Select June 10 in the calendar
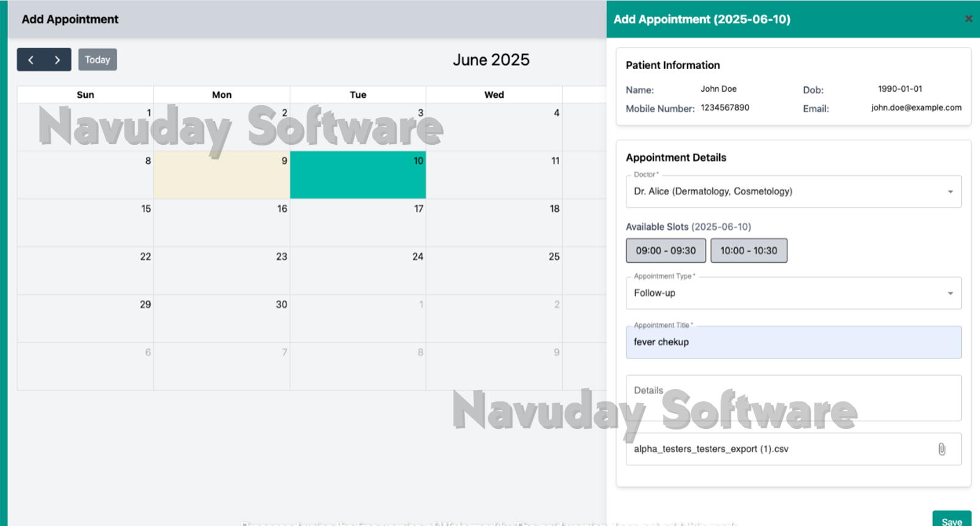This screenshot has width=980, height=526. point(358,175)
